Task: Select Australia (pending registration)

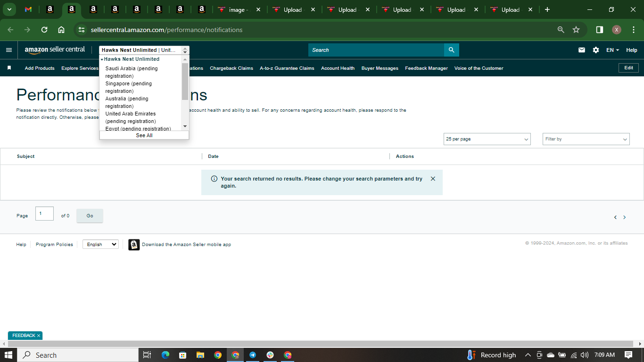Action: click(x=127, y=102)
